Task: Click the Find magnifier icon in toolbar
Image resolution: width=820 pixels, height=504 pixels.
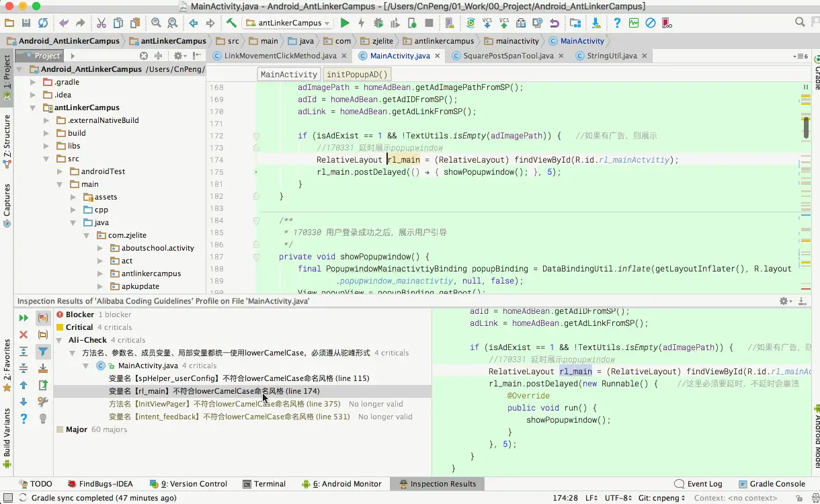Action: 156,23
